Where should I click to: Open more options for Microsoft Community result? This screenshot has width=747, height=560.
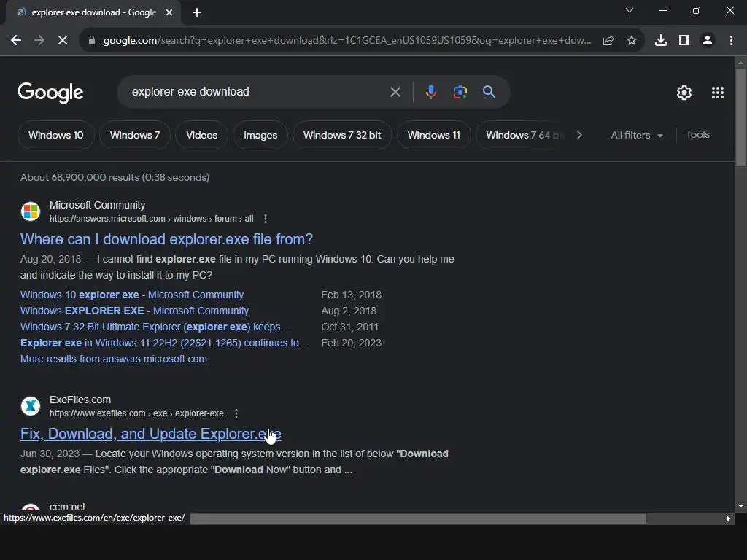point(266,219)
